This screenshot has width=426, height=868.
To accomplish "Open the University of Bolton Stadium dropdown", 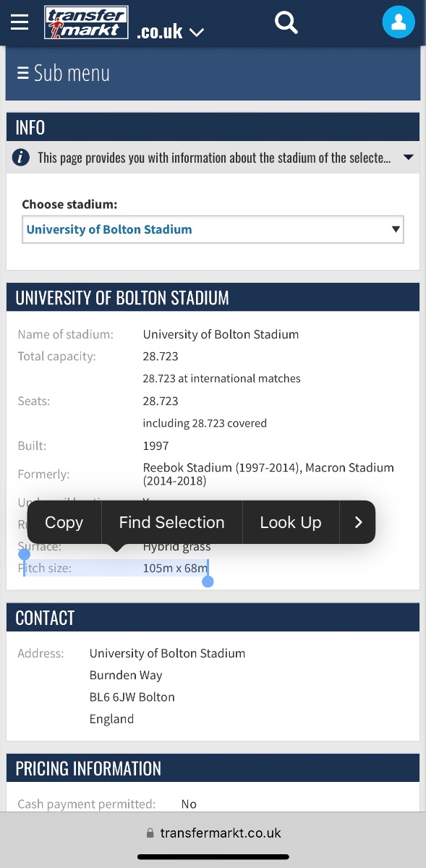I will pos(213,229).
